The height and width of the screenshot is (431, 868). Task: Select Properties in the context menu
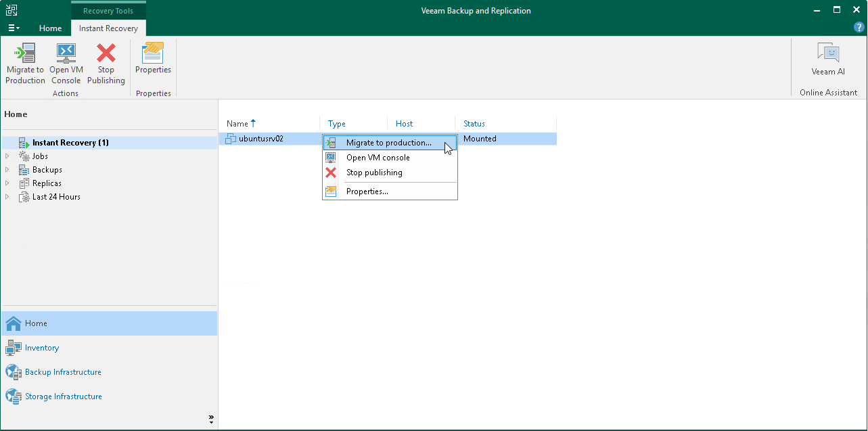[367, 191]
